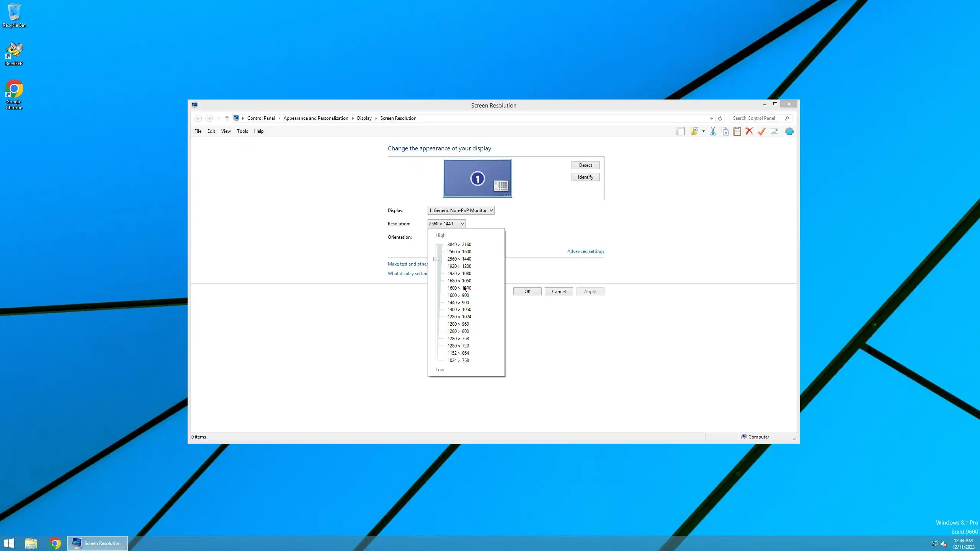Screen dimensions: 980x551
Task: Open the address bar history dropdown arrow
Action: point(712,118)
